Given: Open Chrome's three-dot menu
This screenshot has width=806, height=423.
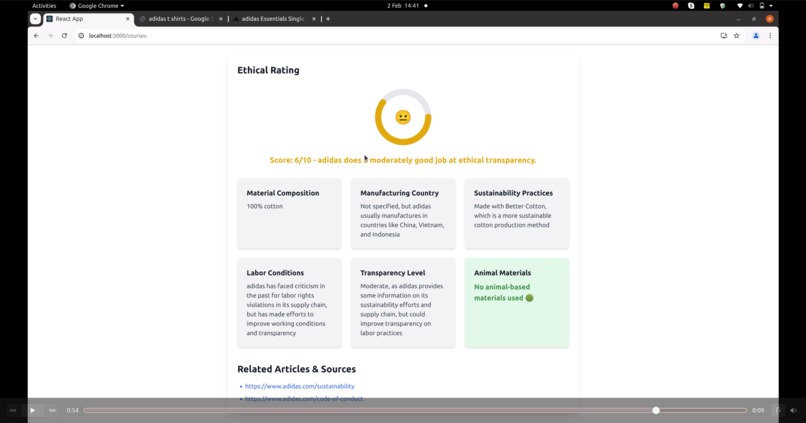Looking at the screenshot, I should 770,35.
